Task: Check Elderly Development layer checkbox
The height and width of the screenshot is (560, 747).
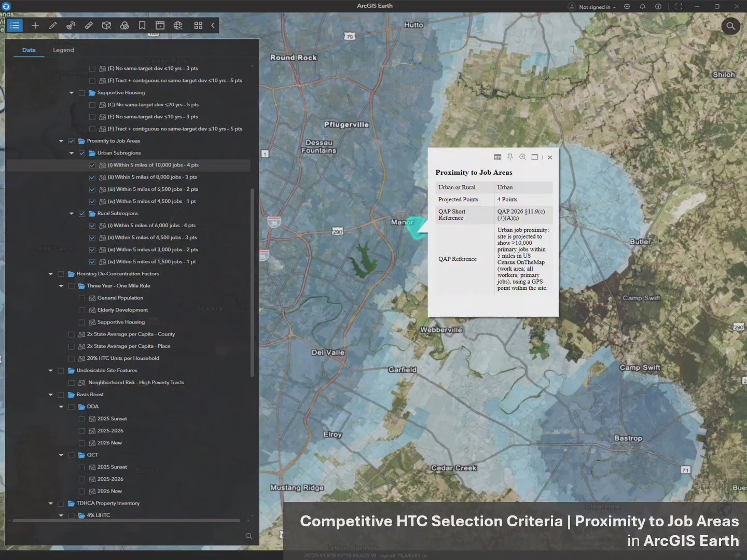Action: pos(82,310)
